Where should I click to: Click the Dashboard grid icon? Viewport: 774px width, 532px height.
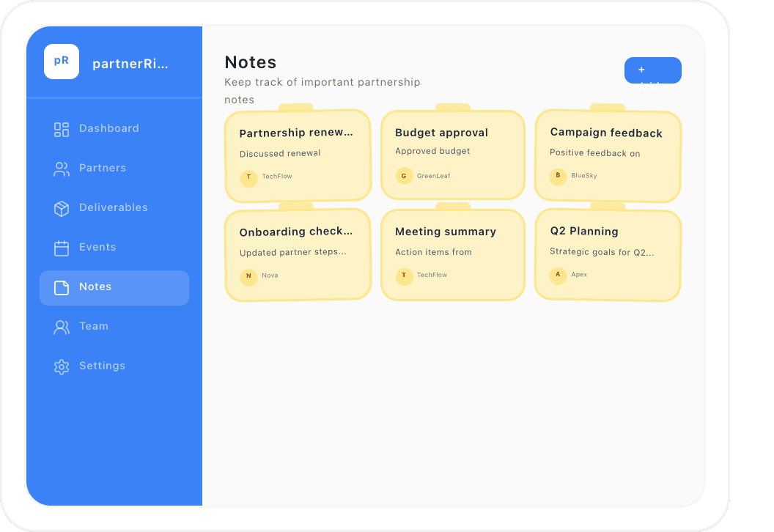point(62,129)
